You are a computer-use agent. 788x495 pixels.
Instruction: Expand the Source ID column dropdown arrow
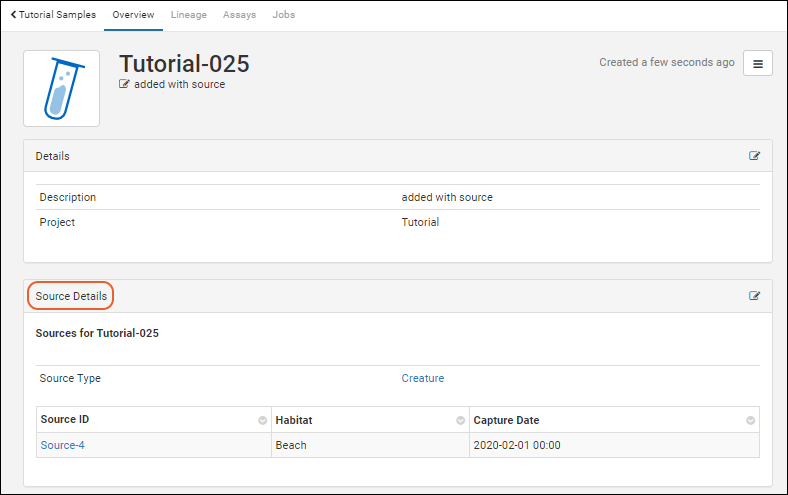pos(262,420)
